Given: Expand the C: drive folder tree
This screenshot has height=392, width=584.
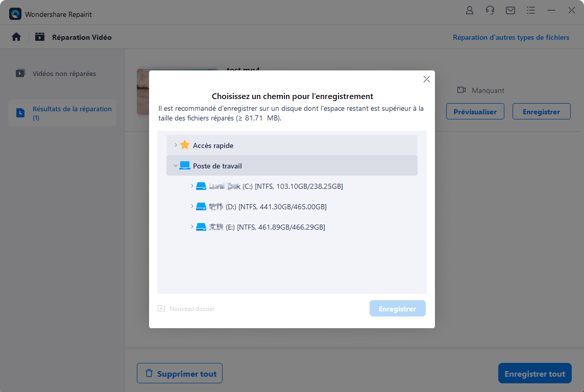Looking at the screenshot, I should 192,186.
